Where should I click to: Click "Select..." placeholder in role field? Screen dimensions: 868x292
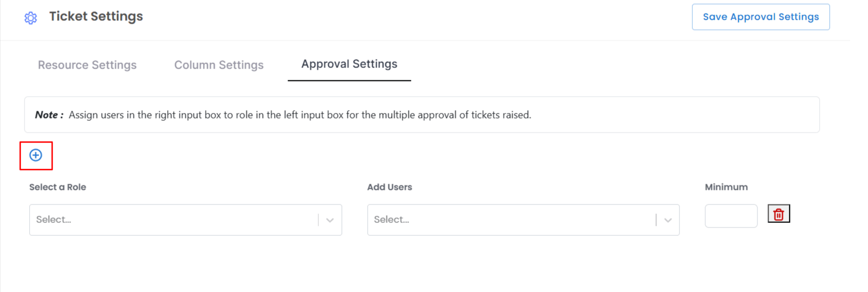coord(54,220)
